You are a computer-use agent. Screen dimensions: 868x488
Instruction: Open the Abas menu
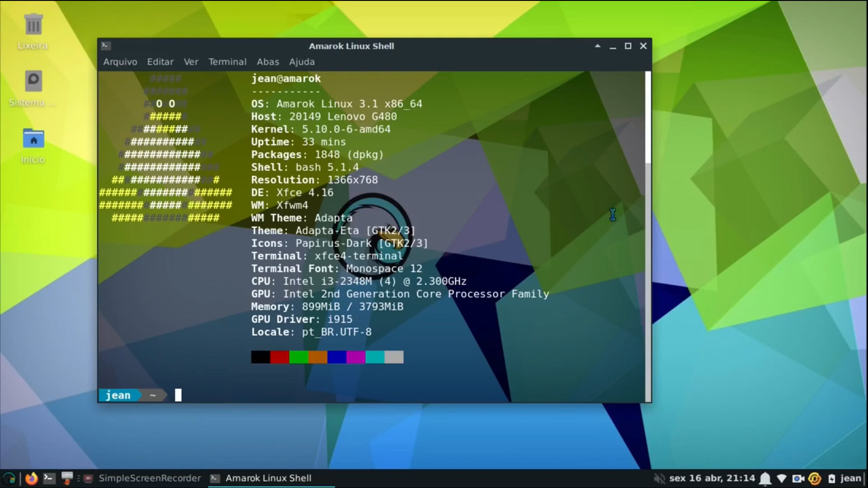click(268, 62)
